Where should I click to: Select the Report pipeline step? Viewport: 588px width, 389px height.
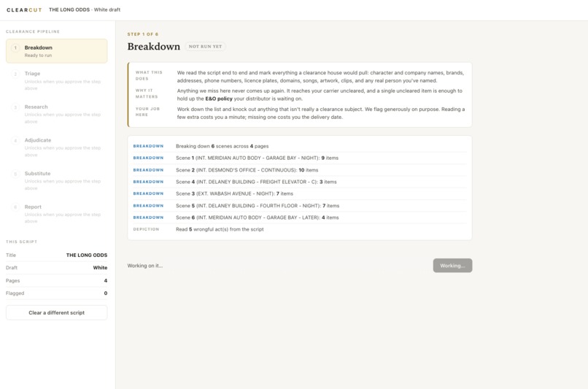(x=57, y=214)
